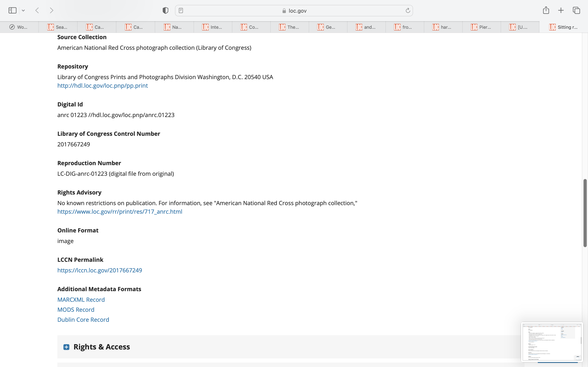The height and width of the screenshot is (367, 588).
Task: Open the hdl.loc.gov pp.print link
Action: point(102,85)
